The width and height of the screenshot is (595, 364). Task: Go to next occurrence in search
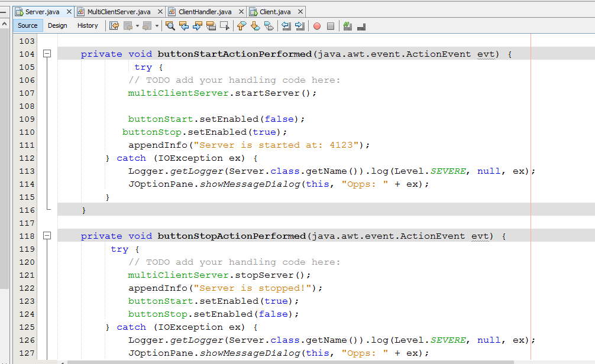click(x=198, y=25)
